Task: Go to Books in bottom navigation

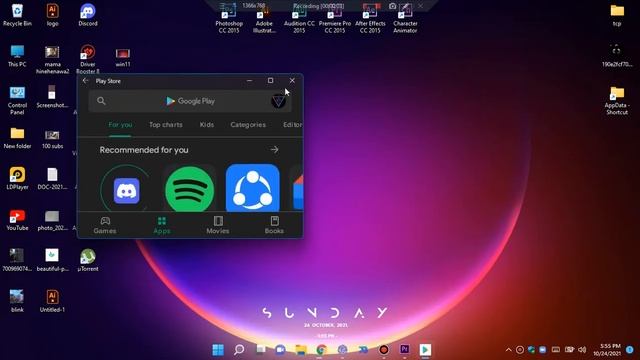Action: [x=274, y=225]
